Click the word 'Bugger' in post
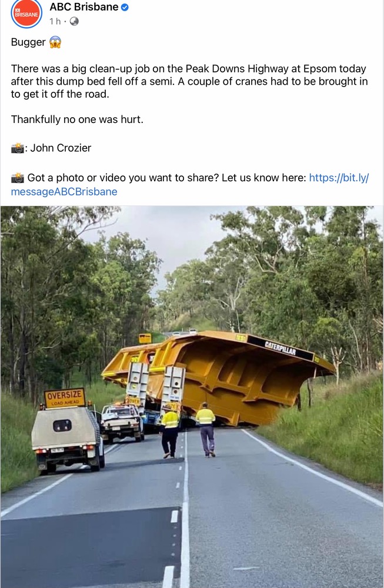 coord(28,42)
